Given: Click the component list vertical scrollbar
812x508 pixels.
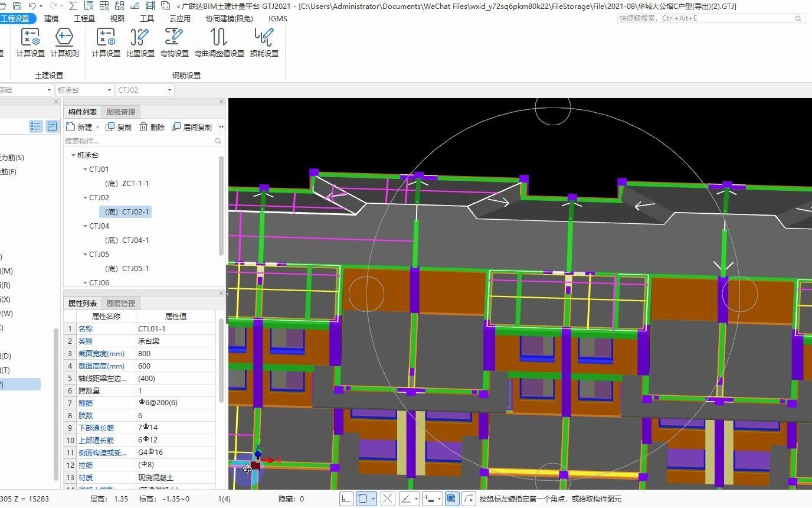Looking at the screenshot, I should pyautogui.click(x=221, y=206).
